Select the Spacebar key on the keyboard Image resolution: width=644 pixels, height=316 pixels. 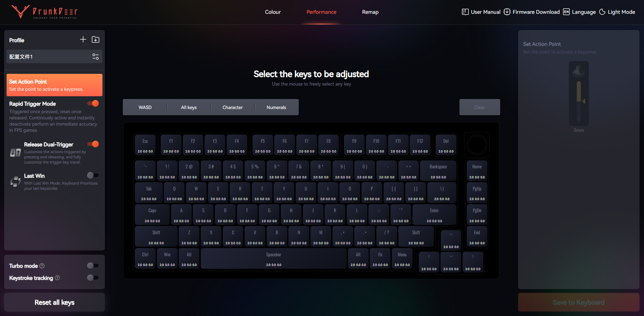(274, 258)
